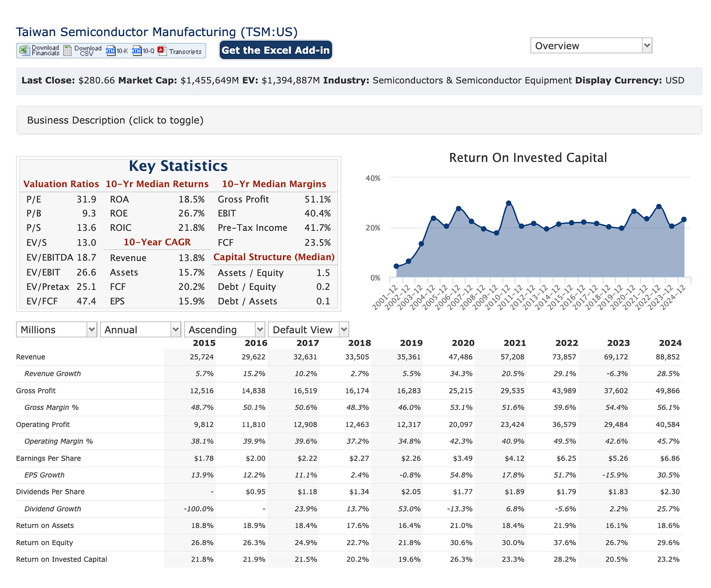
Task: Open the Annual period dropdown
Action: pyautogui.click(x=141, y=329)
